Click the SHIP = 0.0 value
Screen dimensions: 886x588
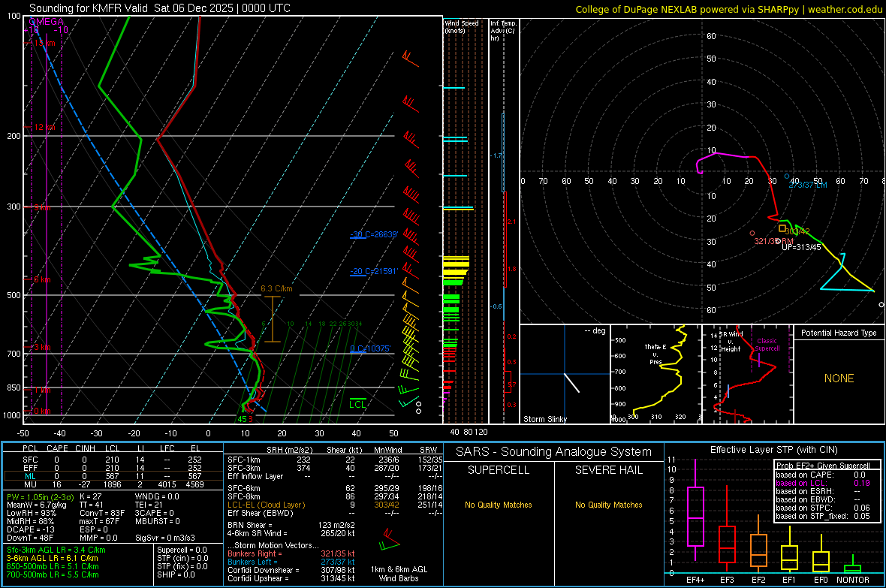pos(176,574)
